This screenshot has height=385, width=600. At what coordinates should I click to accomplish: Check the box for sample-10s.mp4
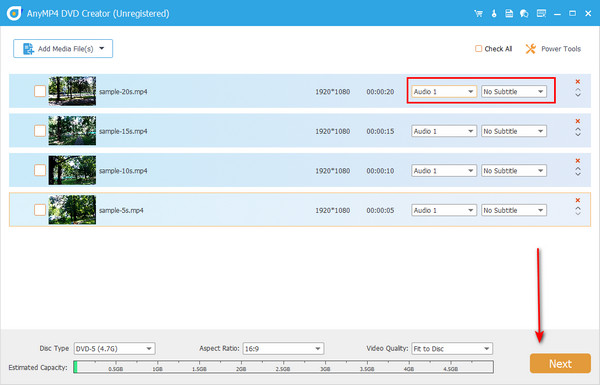[x=40, y=170]
